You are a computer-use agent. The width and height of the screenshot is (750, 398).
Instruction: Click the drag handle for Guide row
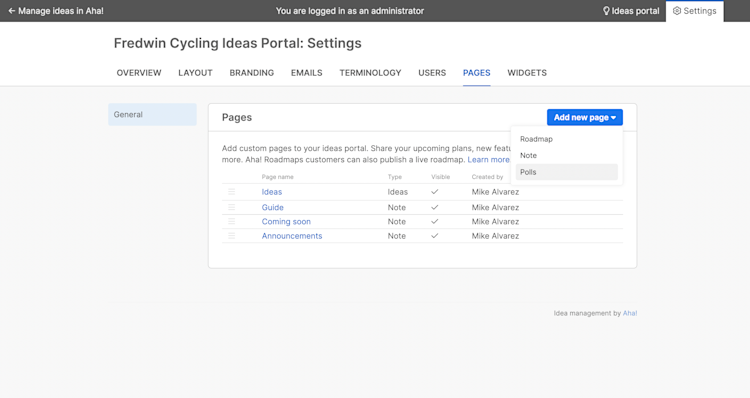click(x=232, y=207)
